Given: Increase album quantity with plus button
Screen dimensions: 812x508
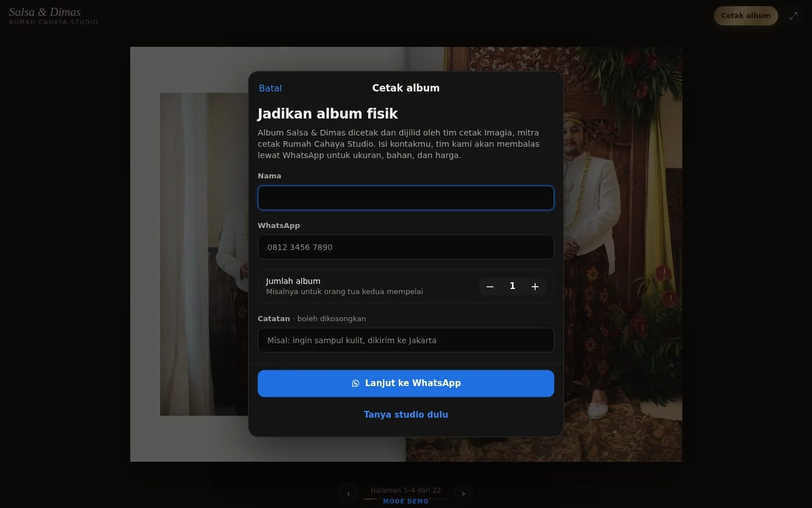Looking at the screenshot, I should [535, 287].
